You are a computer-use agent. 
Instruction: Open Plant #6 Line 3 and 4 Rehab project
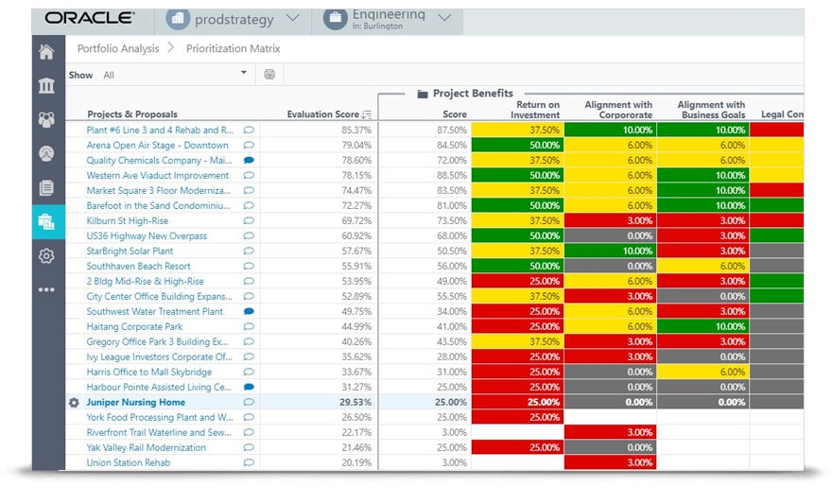pyautogui.click(x=160, y=130)
